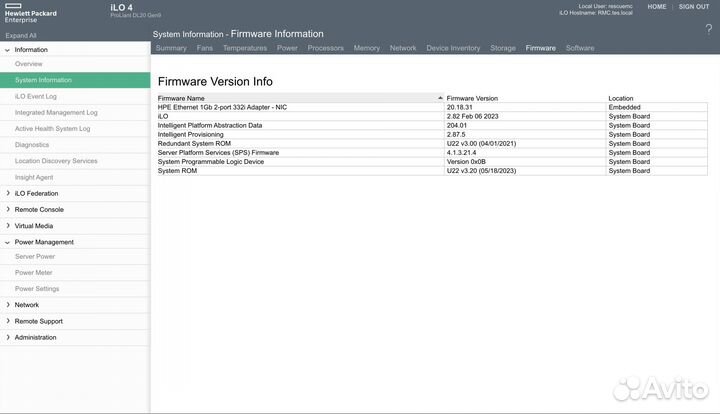
Task: Click the 20.18.31 version value
Action: coord(460,107)
